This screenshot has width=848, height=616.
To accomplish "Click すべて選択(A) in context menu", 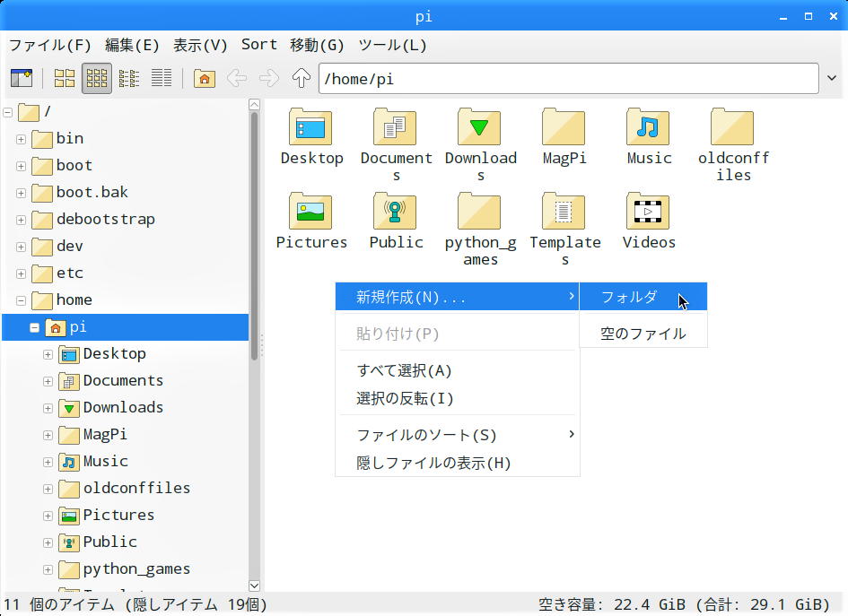I will coord(457,370).
